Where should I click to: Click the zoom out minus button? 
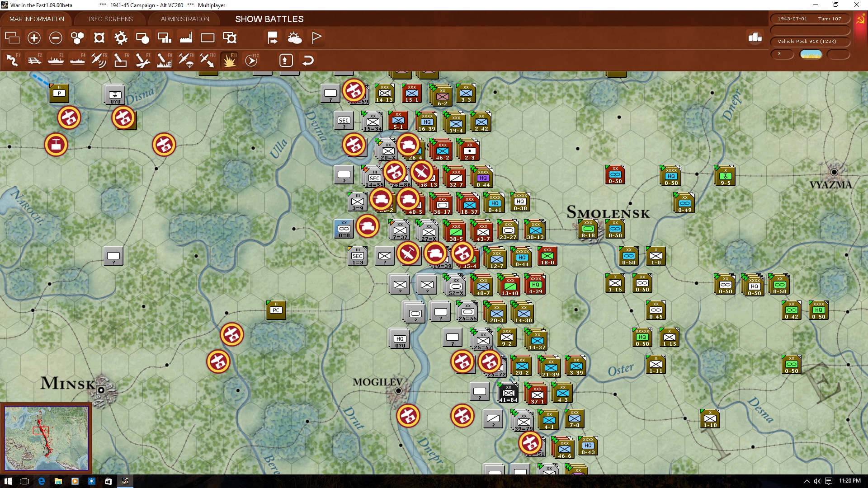pos(56,38)
